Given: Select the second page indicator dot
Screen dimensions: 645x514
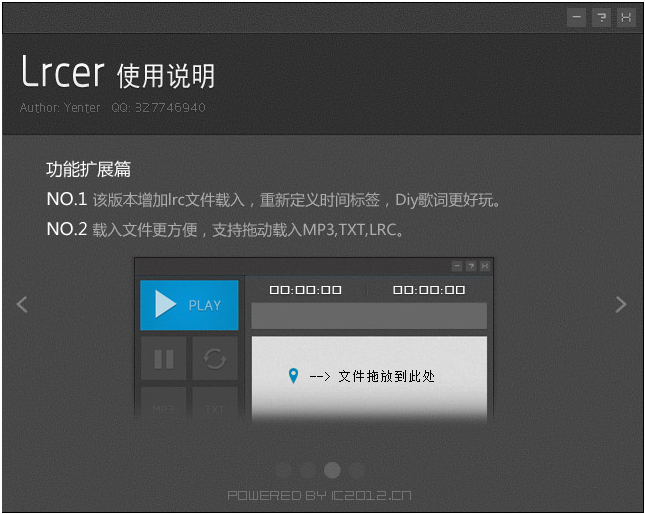Looking at the screenshot, I should [x=308, y=470].
